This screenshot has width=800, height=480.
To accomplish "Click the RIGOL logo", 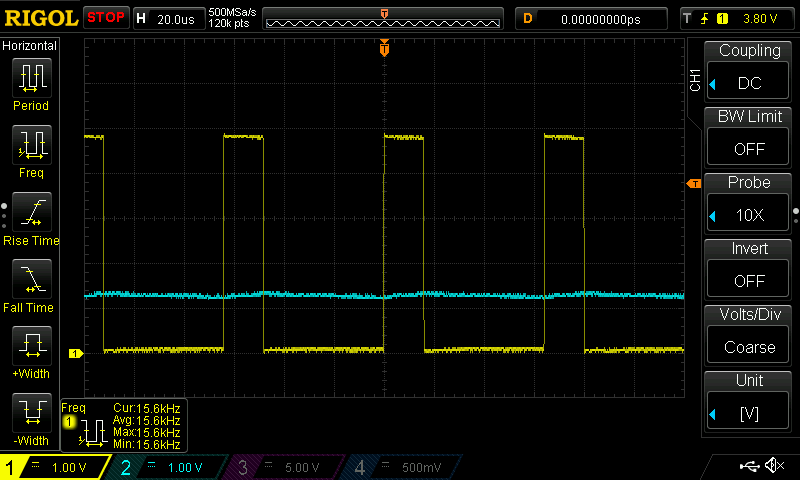I will coord(41,18).
